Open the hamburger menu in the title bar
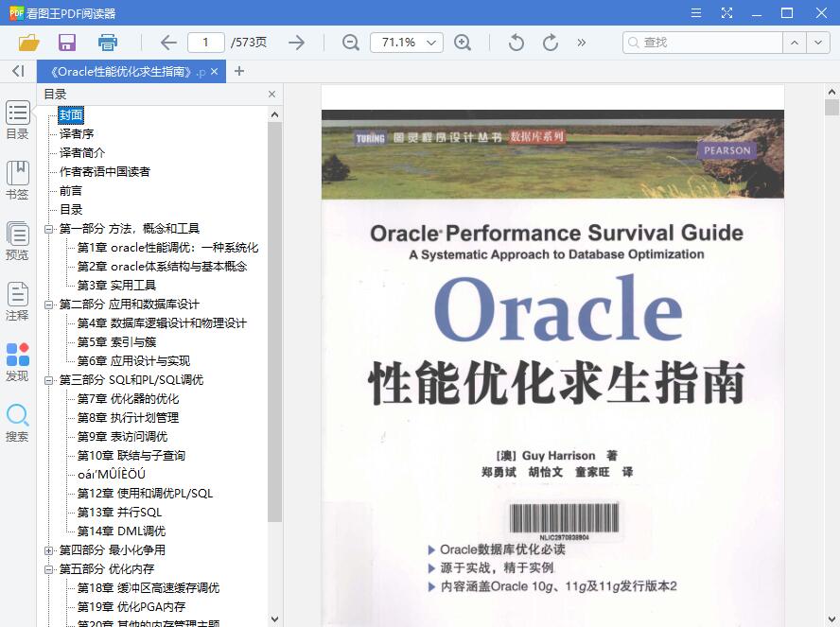The width and height of the screenshot is (840, 627). (x=696, y=13)
